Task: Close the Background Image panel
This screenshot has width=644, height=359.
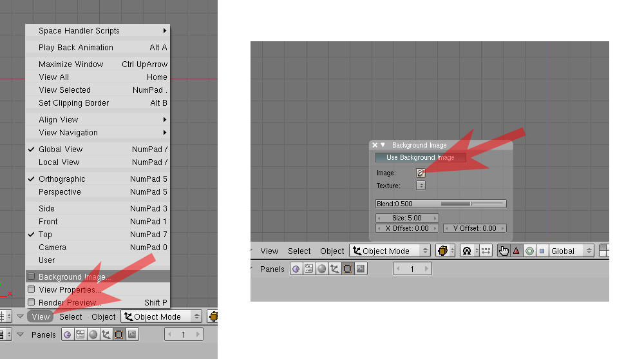Action: pos(375,145)
